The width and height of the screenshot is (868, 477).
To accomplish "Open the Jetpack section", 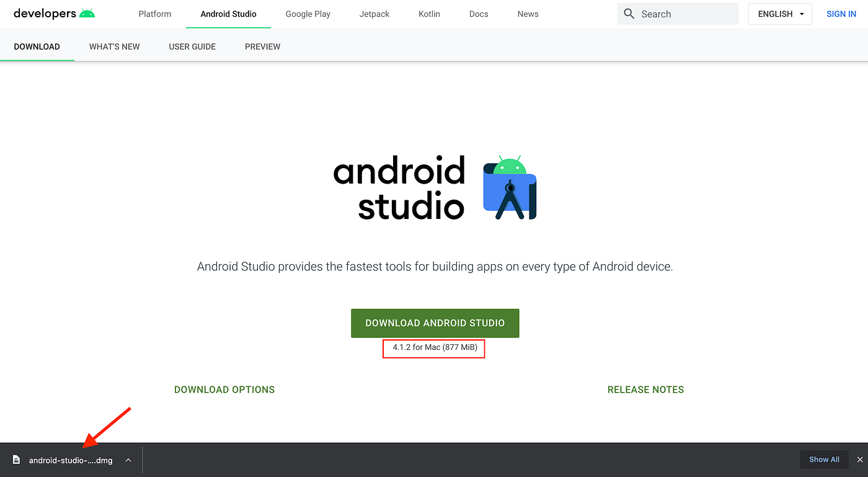I will 374,14.
